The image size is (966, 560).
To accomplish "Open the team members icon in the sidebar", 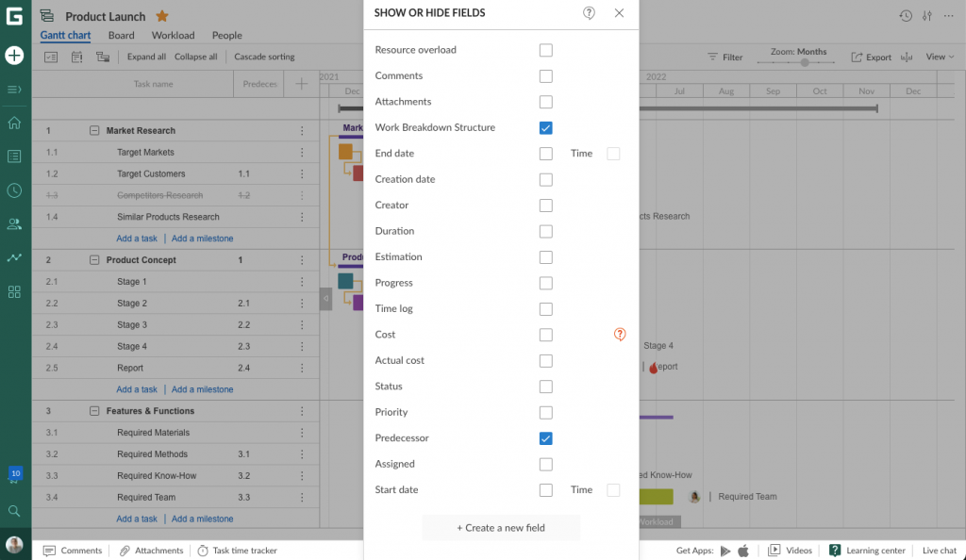I will pos(14,223).
